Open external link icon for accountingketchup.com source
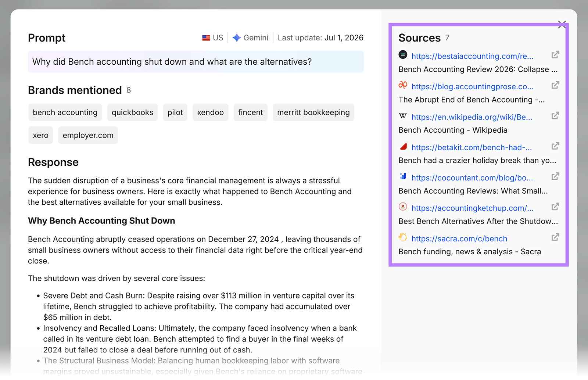Image resolution: width=588 pixels, height=380 pixels. tap(555, 207)
